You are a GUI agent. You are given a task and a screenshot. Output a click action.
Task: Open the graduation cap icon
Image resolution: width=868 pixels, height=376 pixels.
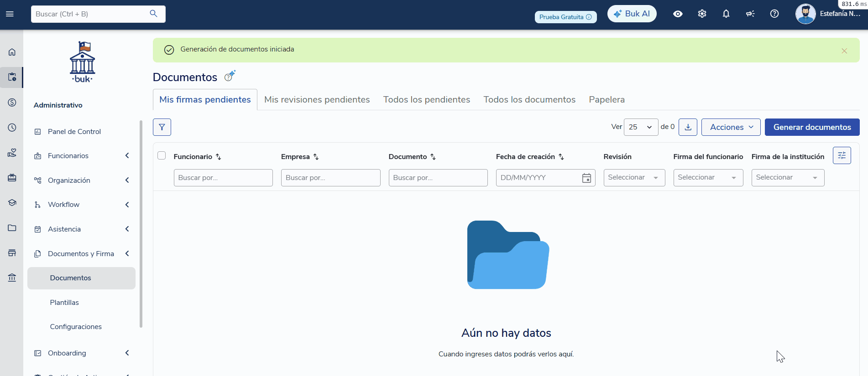click(12, 203)
